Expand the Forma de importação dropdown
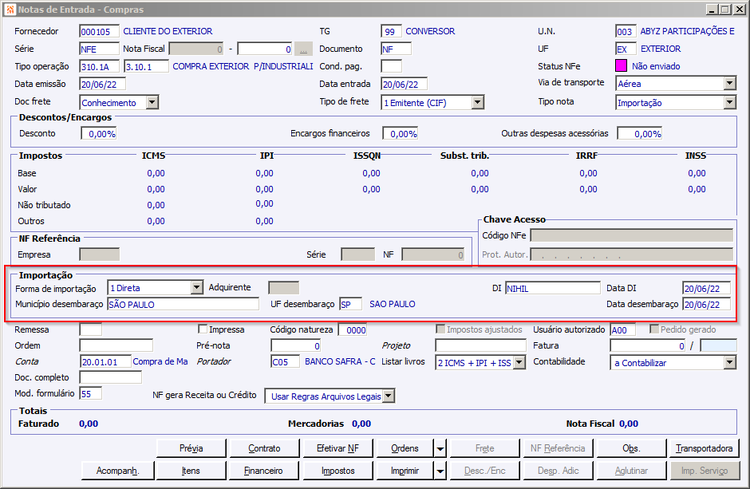This screenshot has height=489, width=750. pyautogui.click(x=196, y=288)
